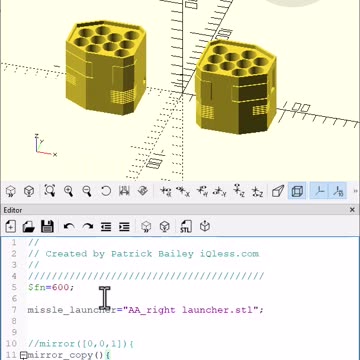
Task: Click the right missile launcher model in viewport
Action: (236, 87)
